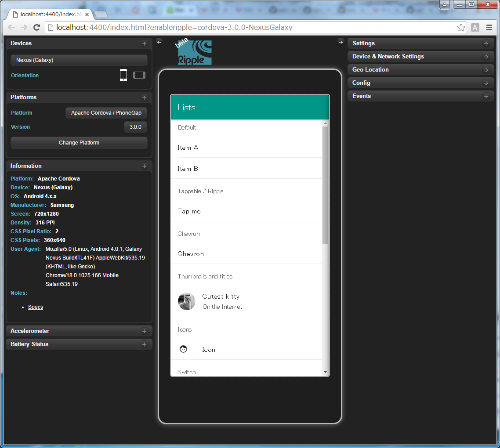Reload the page in browser
The image size is (500, 448).
tap(37, 28)
